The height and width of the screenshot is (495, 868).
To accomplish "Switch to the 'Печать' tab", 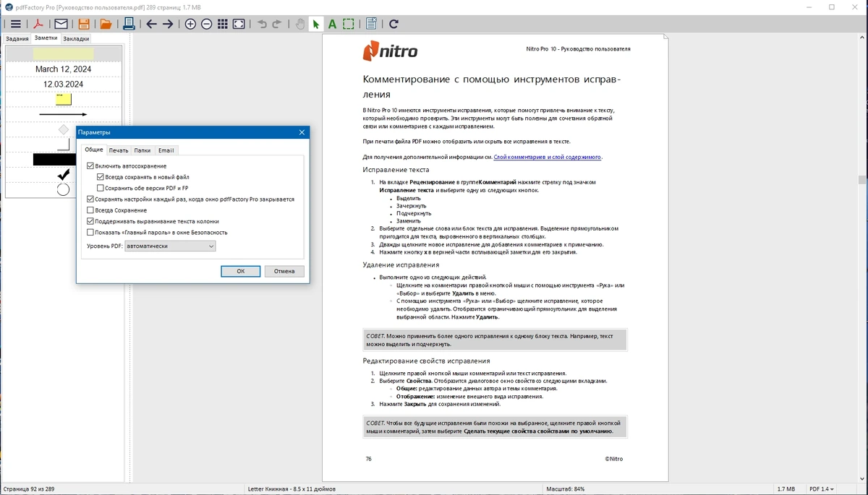I will pyautogui.click(x=119, y=150).
